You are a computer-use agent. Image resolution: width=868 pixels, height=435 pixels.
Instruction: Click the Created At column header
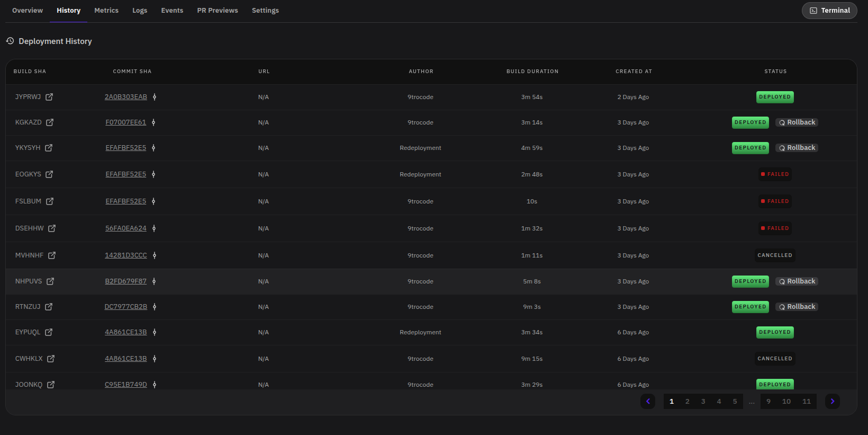click(x=634, y=72)
